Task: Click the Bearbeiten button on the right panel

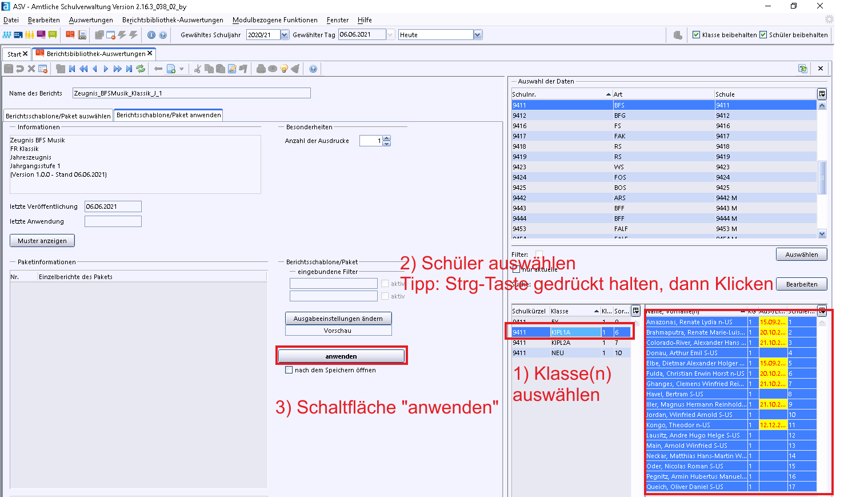Action: coord(801,284)
